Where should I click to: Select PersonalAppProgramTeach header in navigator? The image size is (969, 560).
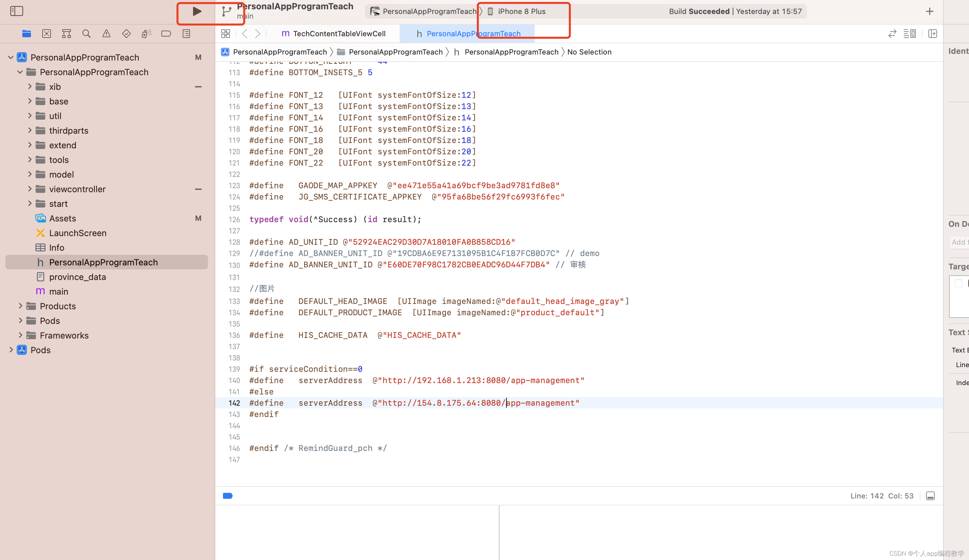click(106, 262)
